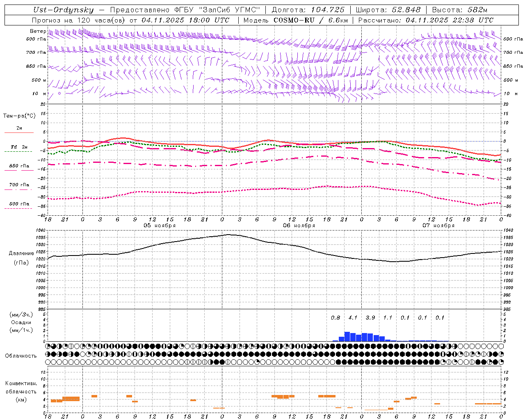Select the 850 гПа temperature legend entry
The height and width of the screenshot is (420, 525).
tap(19, 167)
